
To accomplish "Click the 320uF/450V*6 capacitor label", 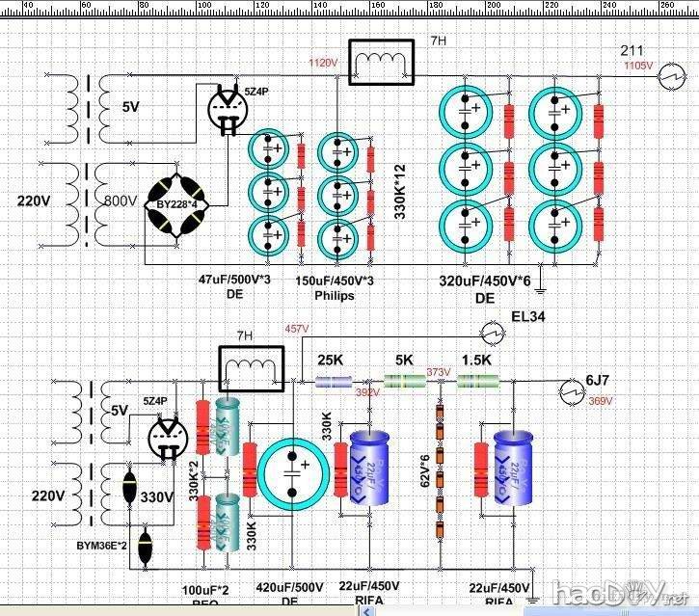I will [x=484, y=281].
